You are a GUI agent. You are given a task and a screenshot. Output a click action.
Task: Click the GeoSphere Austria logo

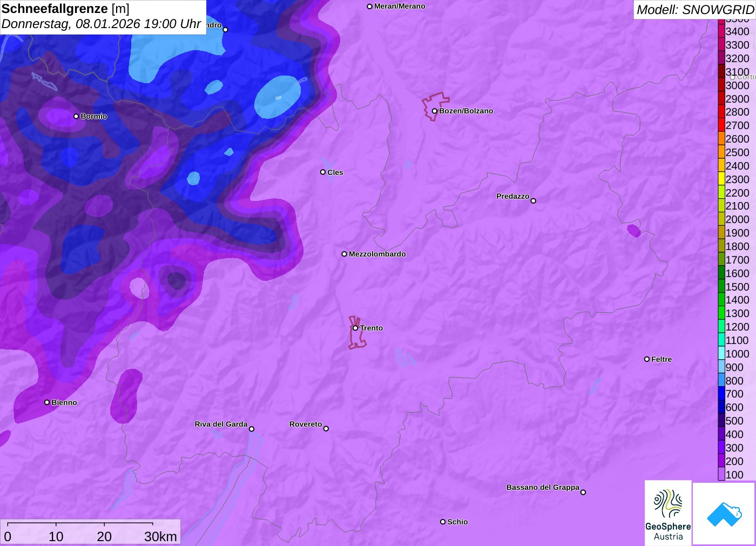pos(668,513)
